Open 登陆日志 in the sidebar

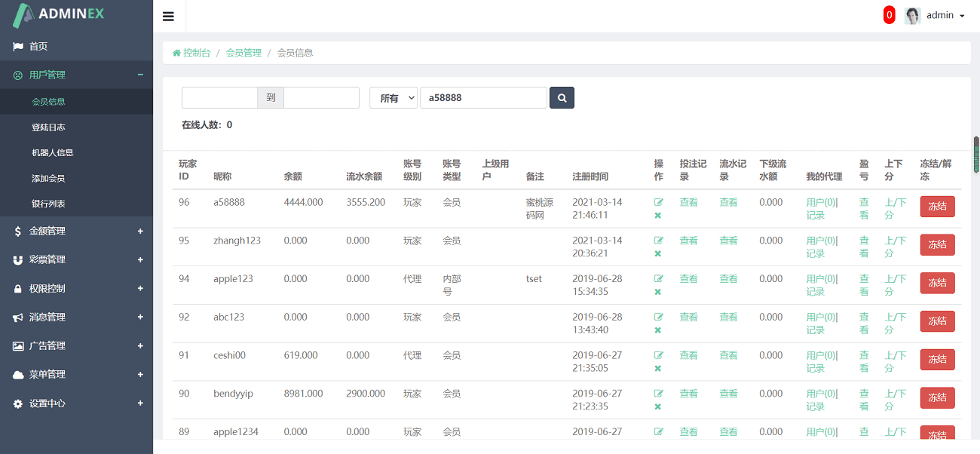tap(48, 127)
